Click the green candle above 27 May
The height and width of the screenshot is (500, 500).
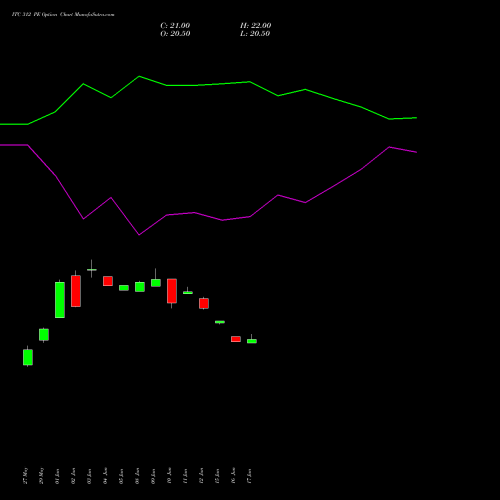coord(28,357)
